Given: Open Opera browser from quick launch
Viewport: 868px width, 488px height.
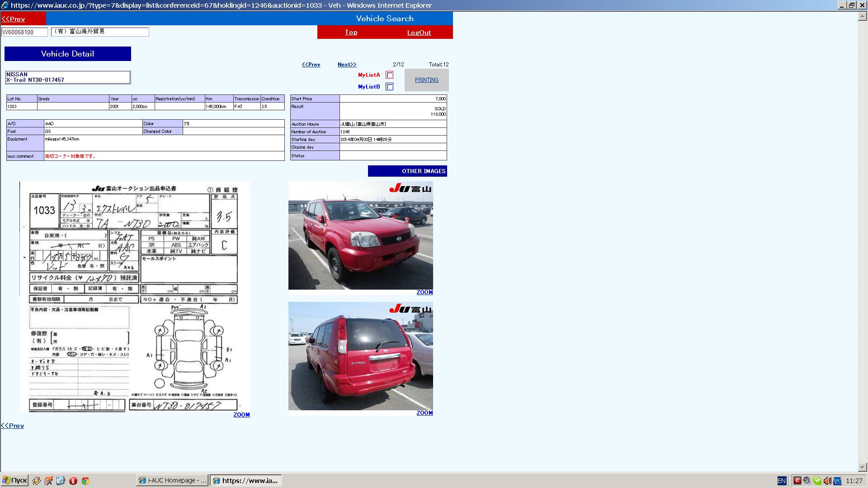Looking at the screenshot, I should pos(73,481).
